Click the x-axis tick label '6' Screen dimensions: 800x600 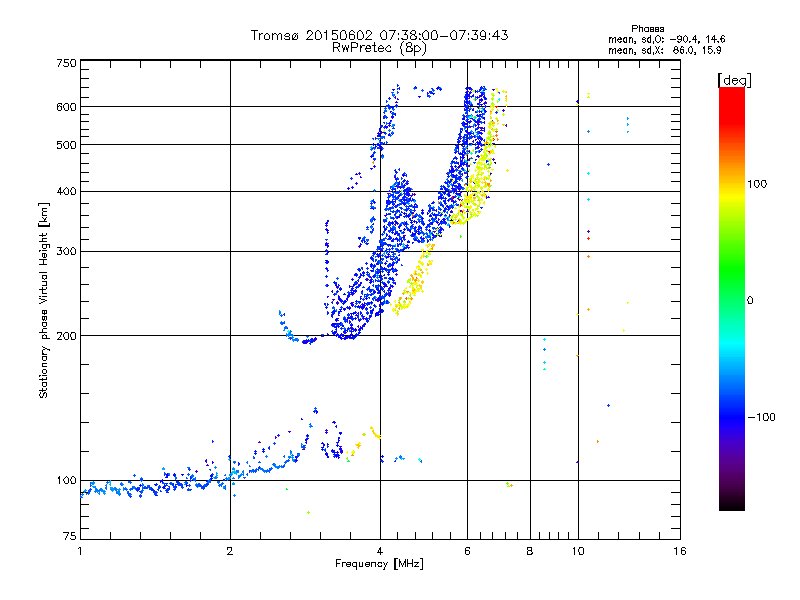coord(467,551)
